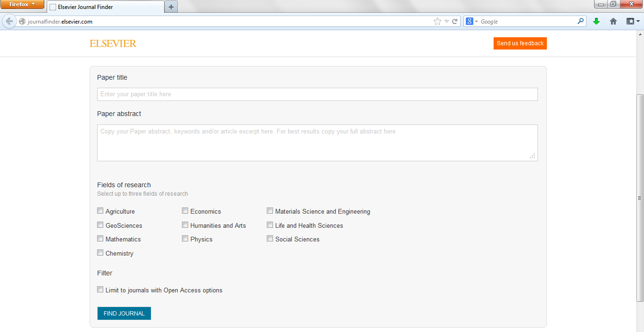This screenshot has height=332, width=644.
Task: Click the "Select up to three fields" hint
Action: tap(142, 194)
